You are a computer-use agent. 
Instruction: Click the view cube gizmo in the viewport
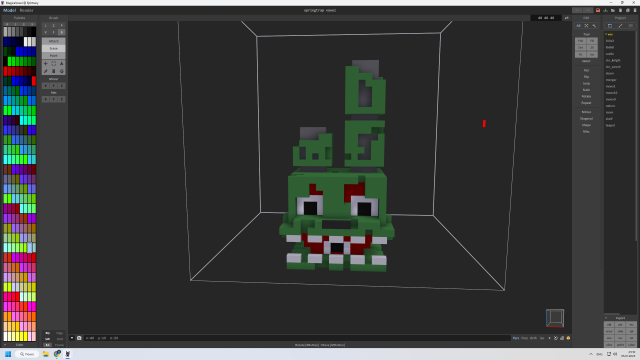point(555,318)
